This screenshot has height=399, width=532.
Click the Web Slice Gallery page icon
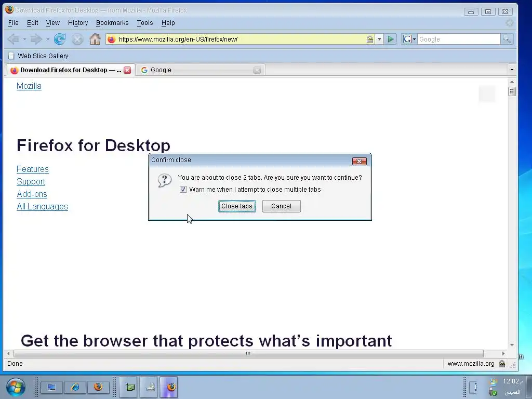pos(11,56)
